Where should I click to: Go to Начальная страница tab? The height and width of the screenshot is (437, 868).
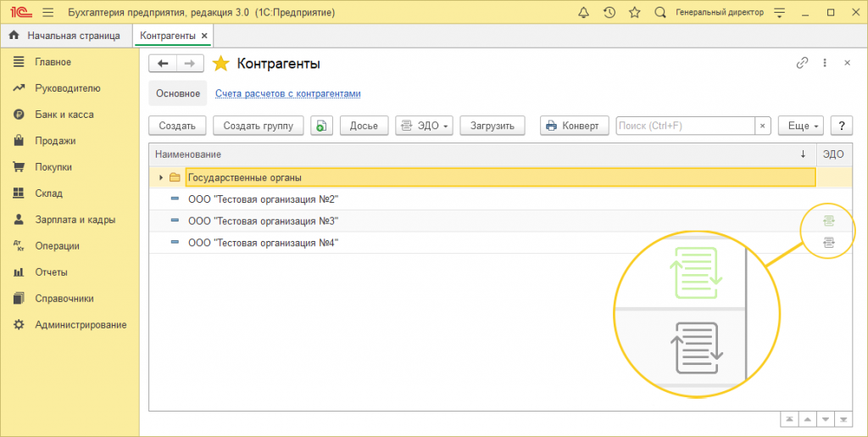(64, 36)
